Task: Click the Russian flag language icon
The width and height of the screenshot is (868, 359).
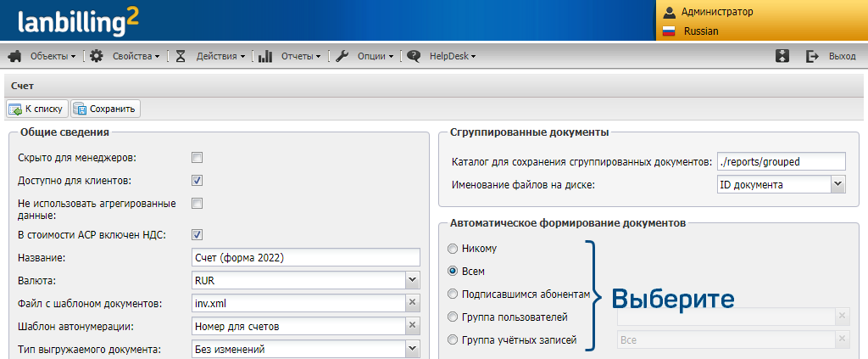Action: [x=669, y=31]
